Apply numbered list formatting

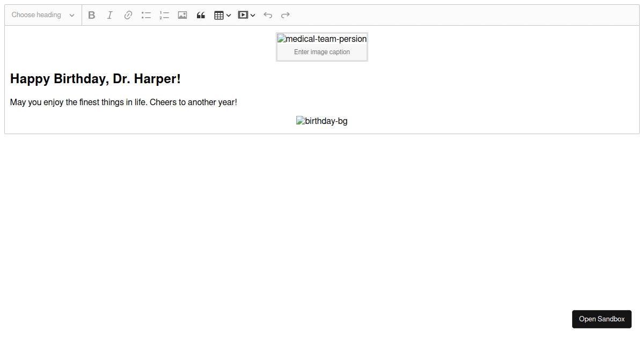164,15
